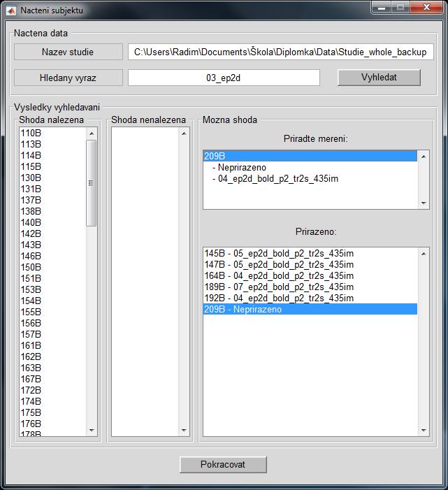Select subject 174B in the list
The width and height of the screenshot is (448, 490).
pos(52,401)
